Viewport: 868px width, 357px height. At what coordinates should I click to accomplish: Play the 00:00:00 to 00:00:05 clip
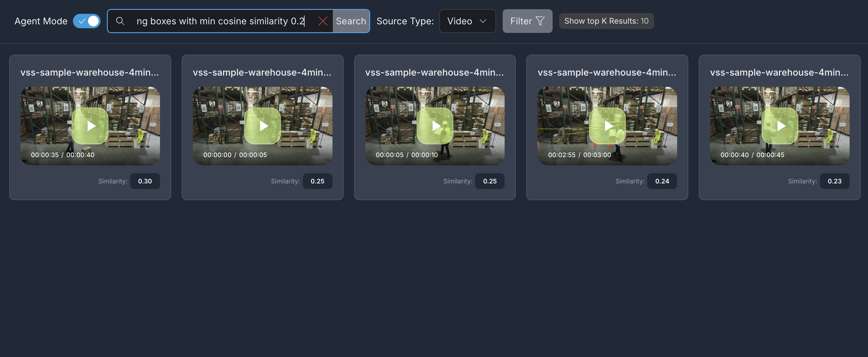[262, 126]
